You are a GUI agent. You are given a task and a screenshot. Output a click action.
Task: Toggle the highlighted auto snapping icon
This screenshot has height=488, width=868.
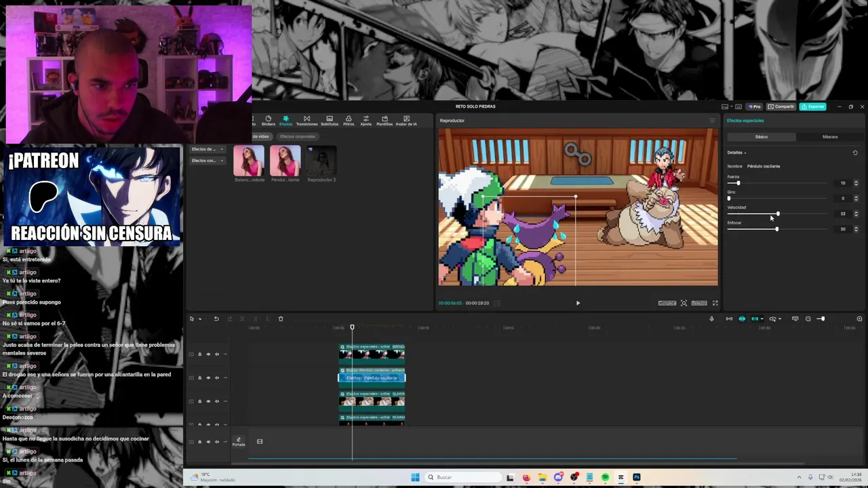[x=742, y=319]
